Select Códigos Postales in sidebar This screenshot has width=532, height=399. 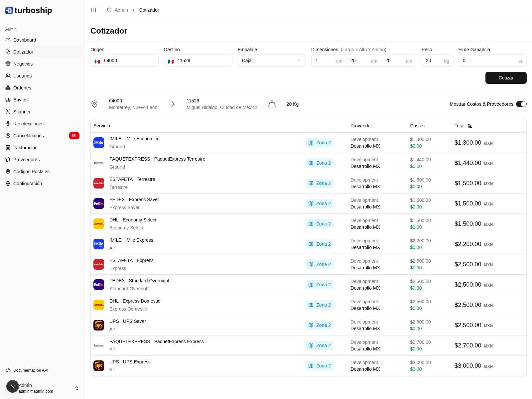point(31,172)
